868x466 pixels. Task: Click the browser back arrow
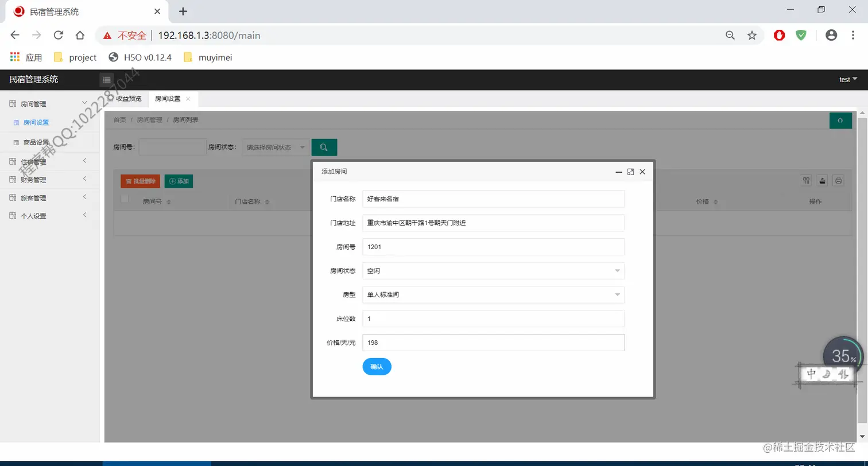15,35
